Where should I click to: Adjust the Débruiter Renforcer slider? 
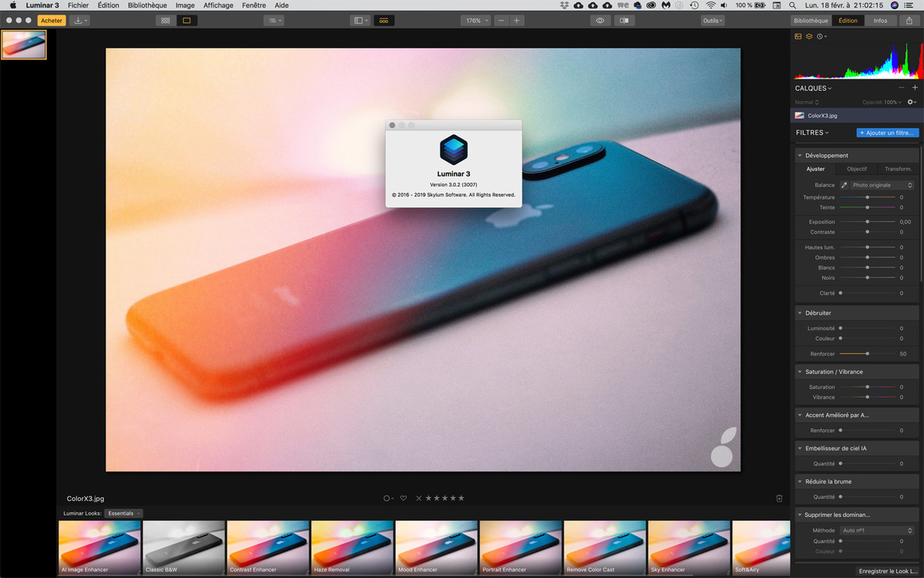[x=868, y=354]
